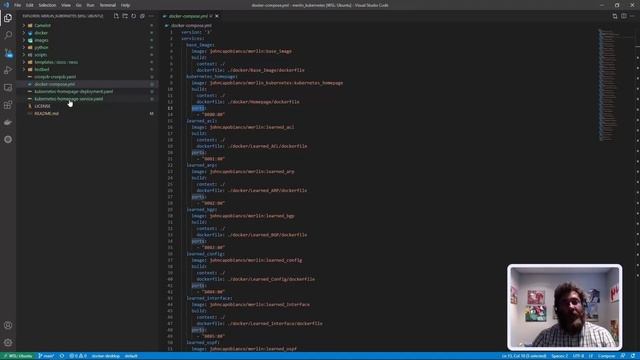The image size is (640, 360).
Task: Click the code minimap
Action: (607, 85)
